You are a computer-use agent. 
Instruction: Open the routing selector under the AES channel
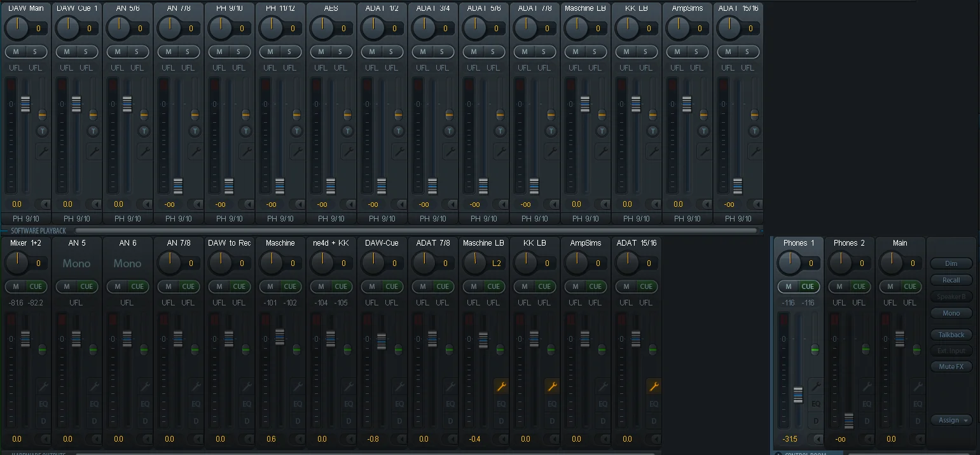(x=331, y=219)
